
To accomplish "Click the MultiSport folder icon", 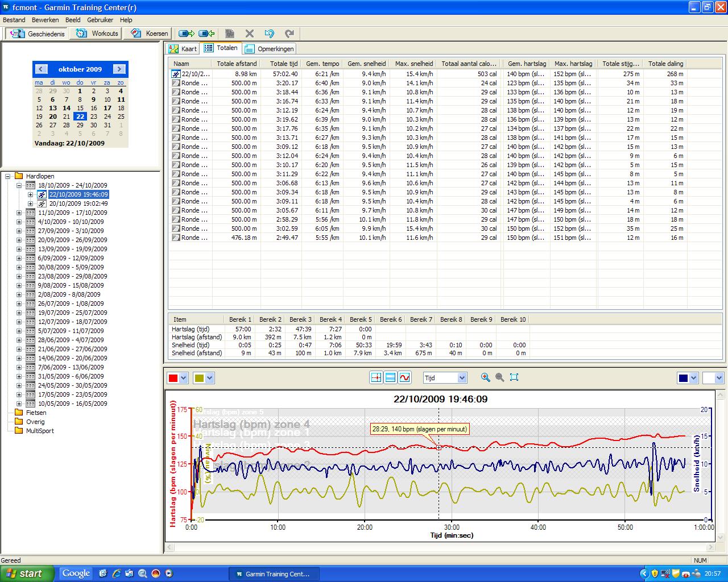I will [x=19, y=431].
